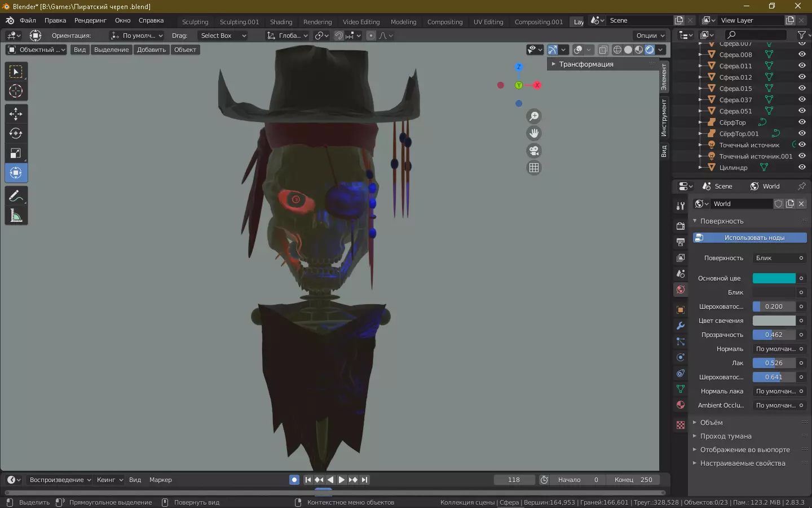This screenshot has width=812, height=508.
Task: Select the Annotate pencil tool
Action: (x=16, y=196)
